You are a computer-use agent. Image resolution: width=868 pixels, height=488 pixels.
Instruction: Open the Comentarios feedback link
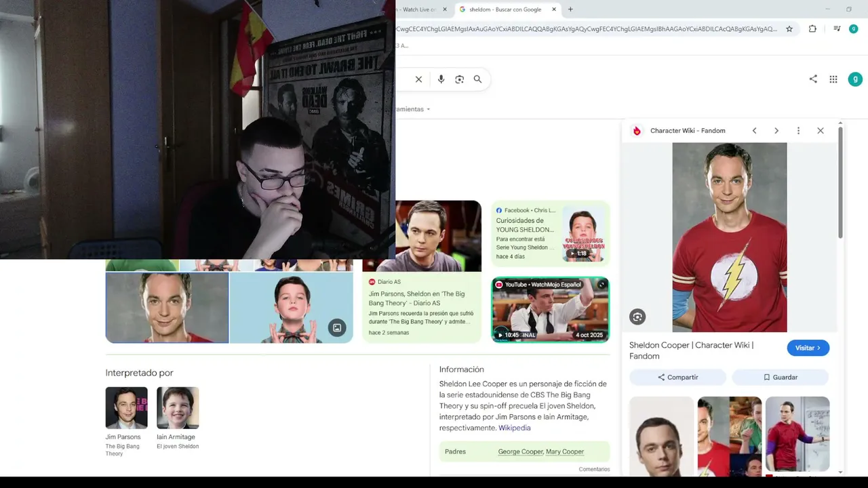click(x=594, y=469)
